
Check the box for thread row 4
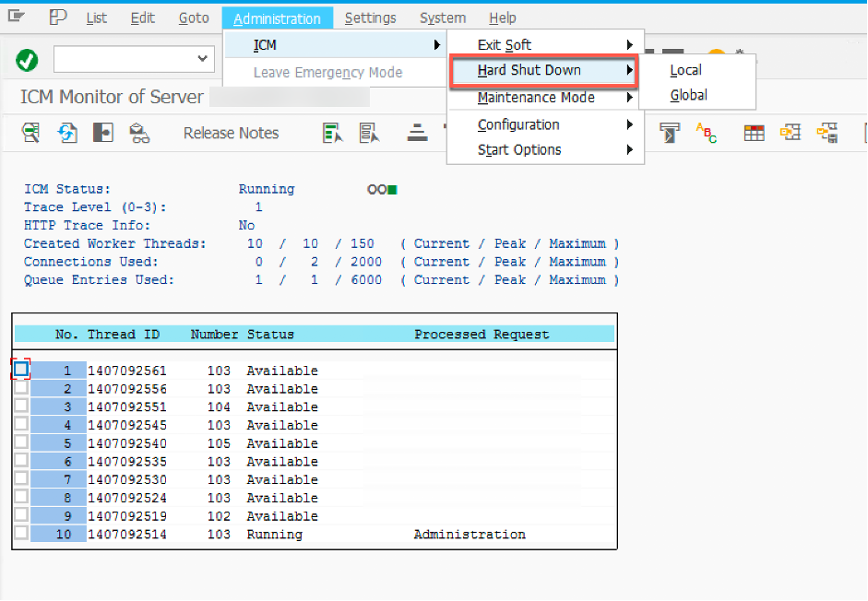pos(21,423)
